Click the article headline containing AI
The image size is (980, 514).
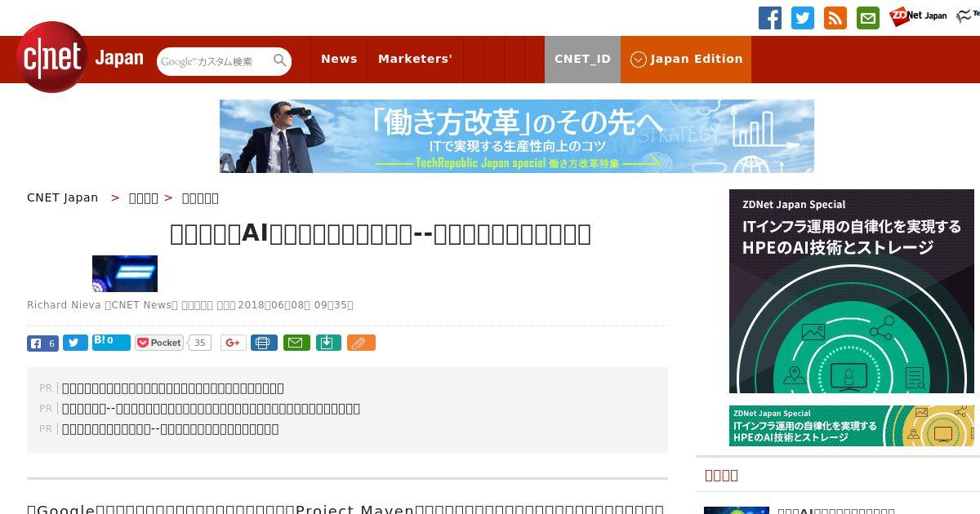[381, 234]
